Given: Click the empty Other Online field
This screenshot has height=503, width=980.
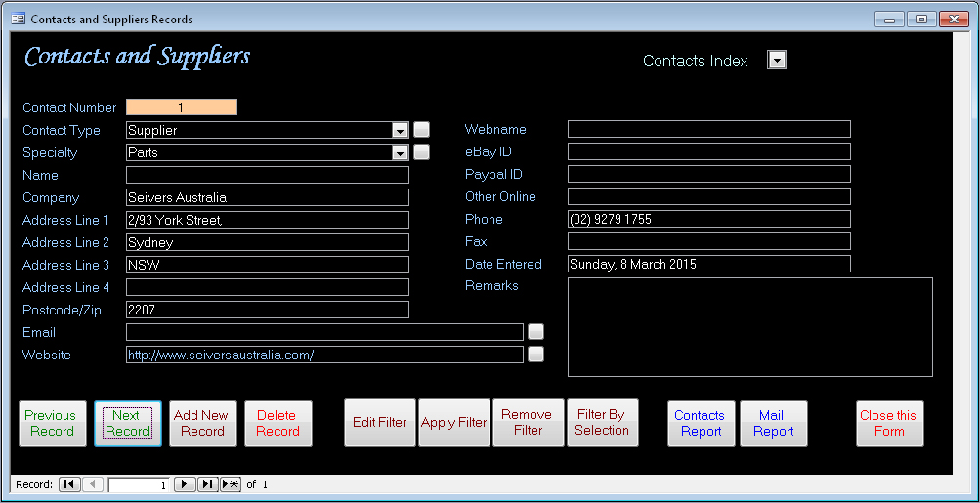Looking at the screenshot, I should [x=709, y=197].
